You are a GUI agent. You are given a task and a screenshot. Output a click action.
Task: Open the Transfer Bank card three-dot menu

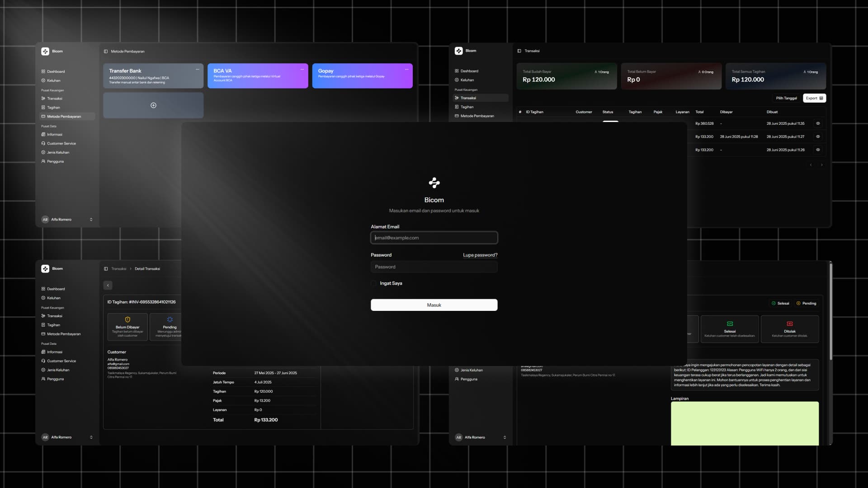pos(198,70)
